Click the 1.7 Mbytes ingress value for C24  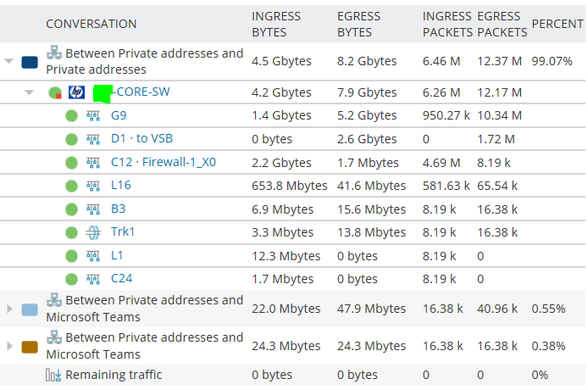pyautogui.click(x=282, y=279)
